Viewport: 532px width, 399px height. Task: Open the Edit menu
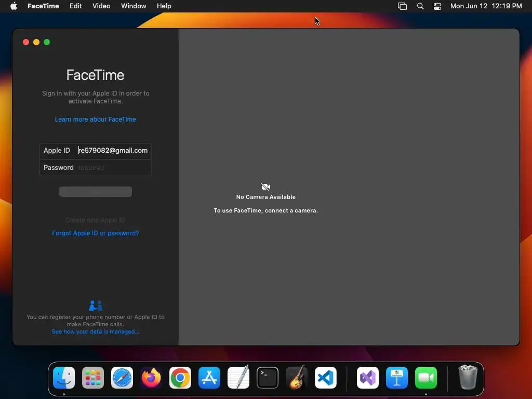pos(75,6)
